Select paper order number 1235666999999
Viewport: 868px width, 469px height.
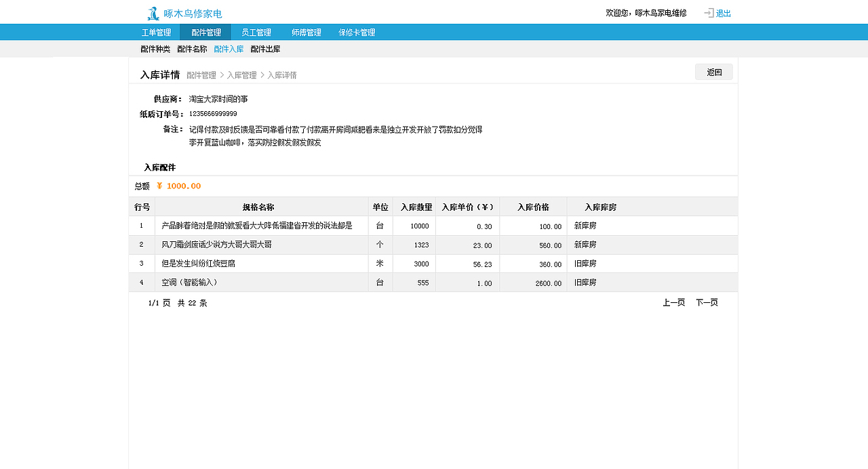click(x=213, y=114)
